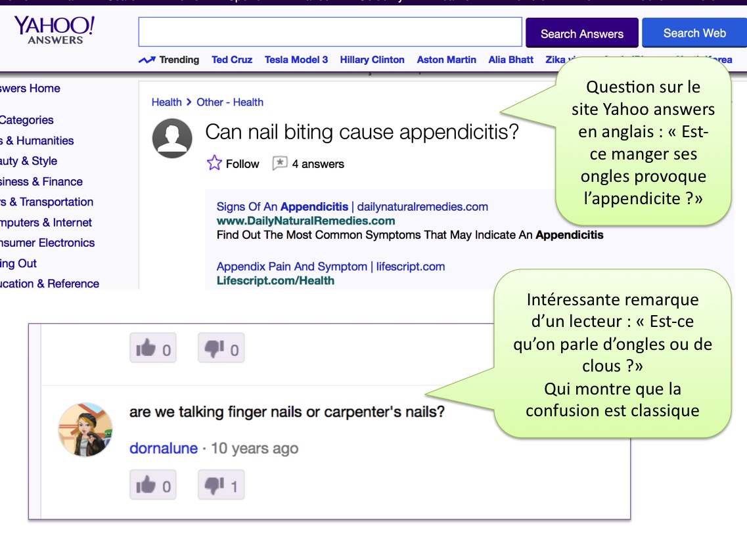The image size is (747, 560).
Task: Thumbs down dornalune's answer
Action: (221, 485)
